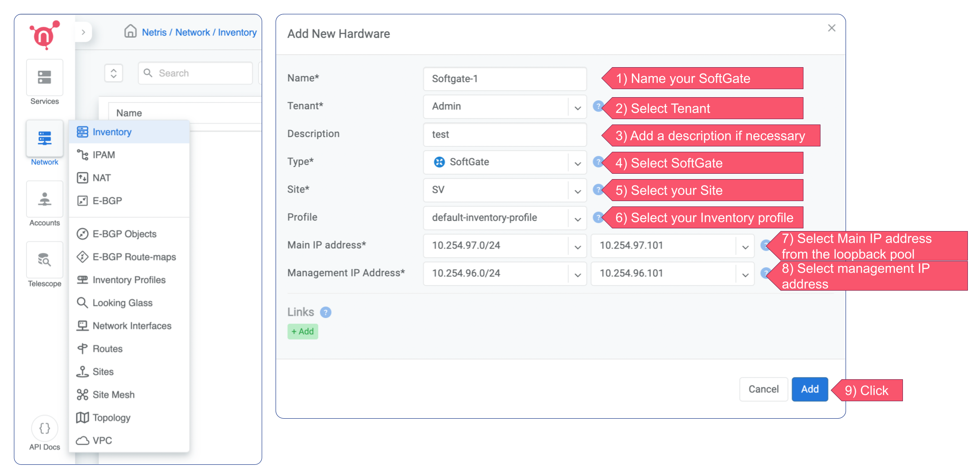The image size is (980, 476).
Task: Click the home icon in breadcrumb
Action: pyautogui.click(x=130, y=32)
